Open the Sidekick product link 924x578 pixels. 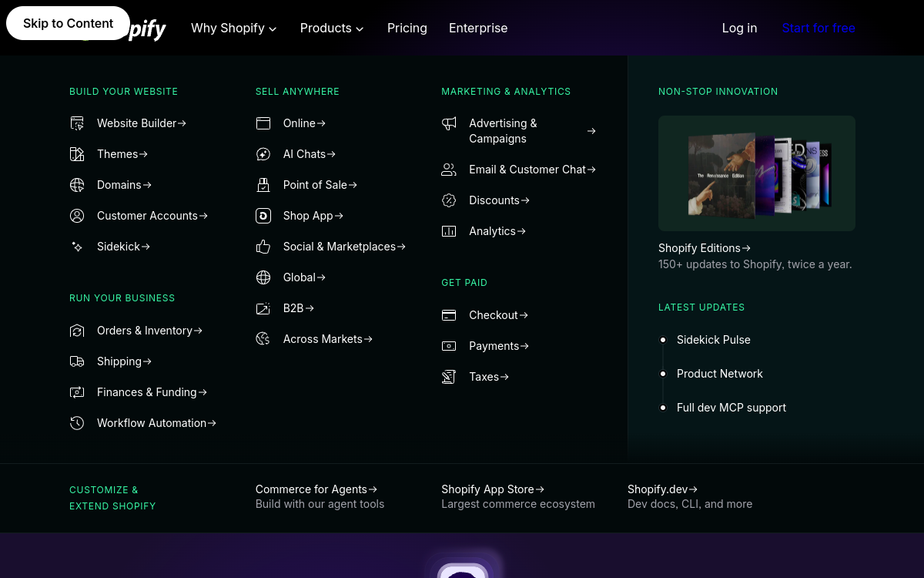(x=123, y=247)
